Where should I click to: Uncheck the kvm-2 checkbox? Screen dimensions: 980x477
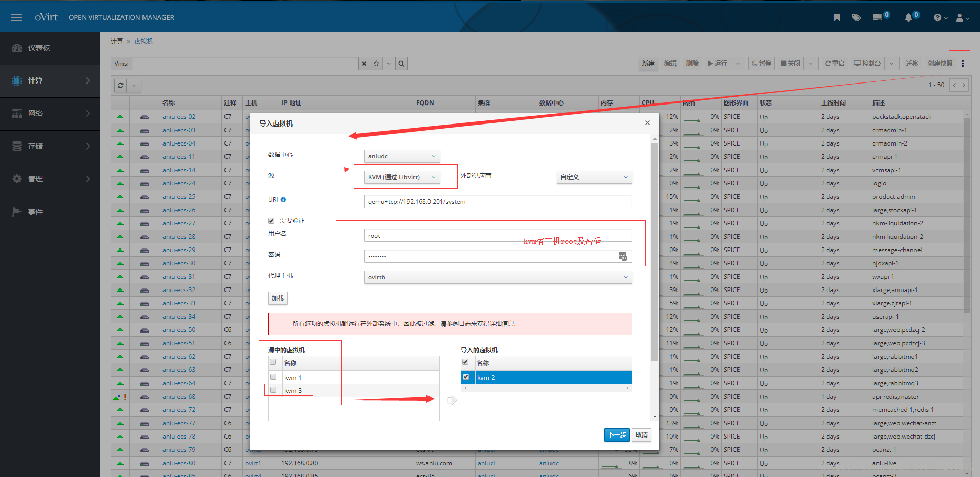tap(466, 377)
